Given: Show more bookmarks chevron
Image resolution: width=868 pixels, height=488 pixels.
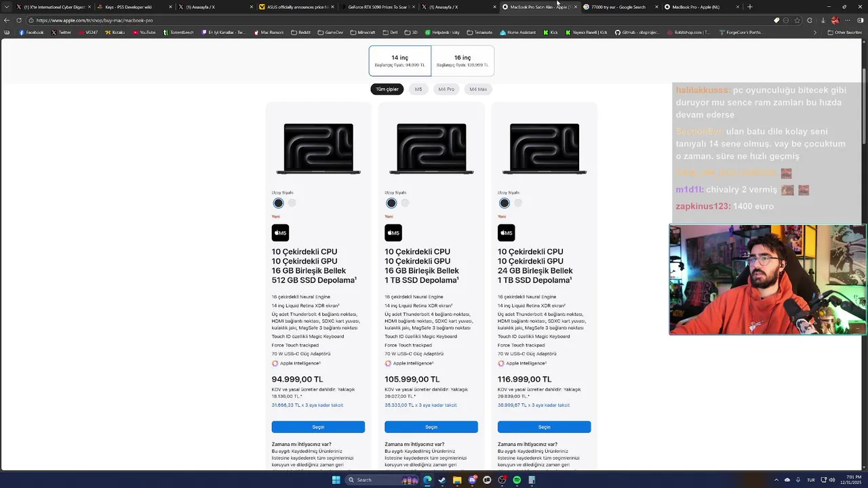Looking at the screenshot, I should pos(815,33).
